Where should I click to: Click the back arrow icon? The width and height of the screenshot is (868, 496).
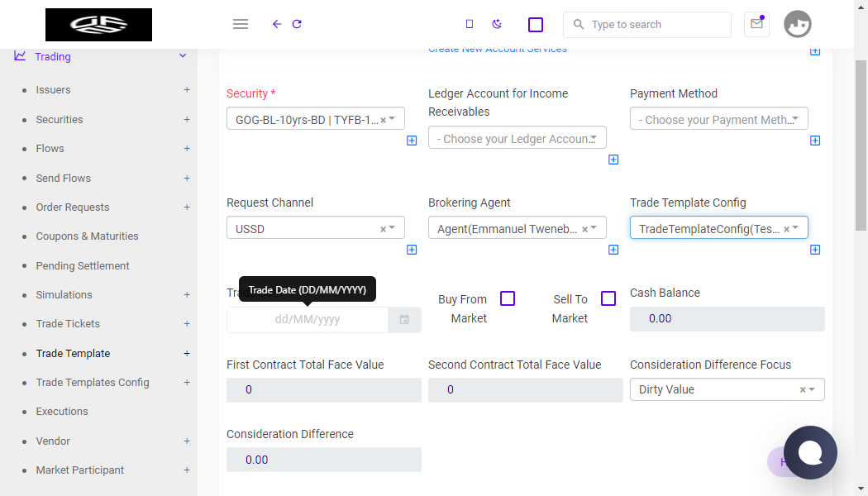(x=277, y=24)
